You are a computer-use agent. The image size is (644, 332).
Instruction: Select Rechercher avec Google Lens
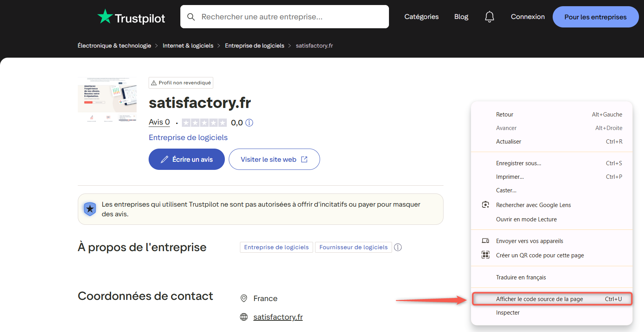pyautogui.click(x=533, y=205)
